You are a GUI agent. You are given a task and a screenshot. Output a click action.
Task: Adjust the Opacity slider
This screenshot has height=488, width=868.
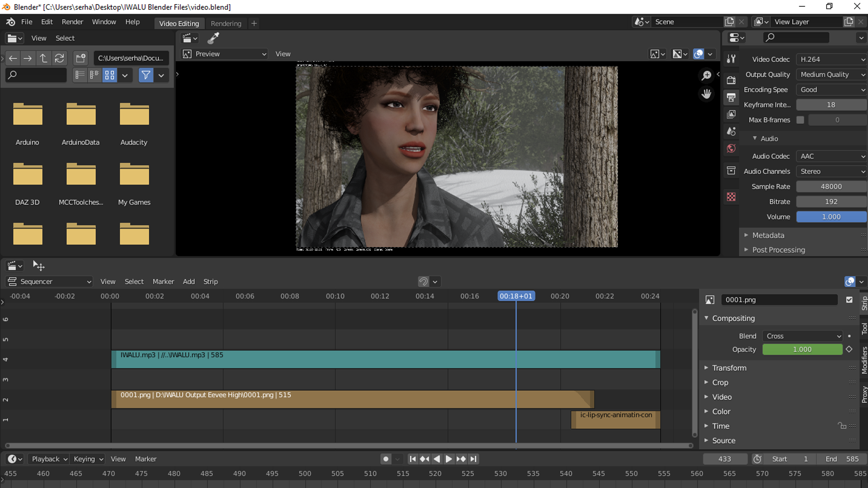[x=802, y=349]
